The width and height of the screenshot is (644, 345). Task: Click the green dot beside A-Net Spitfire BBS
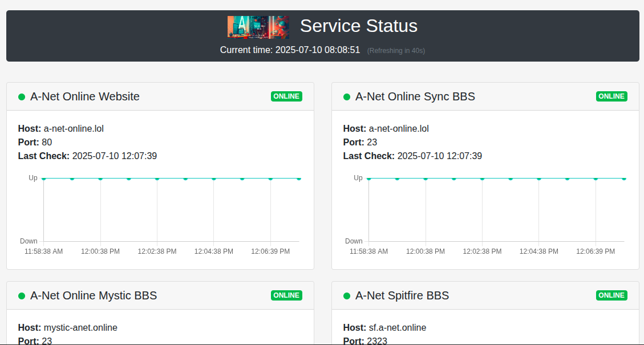[x=347, y=296]
